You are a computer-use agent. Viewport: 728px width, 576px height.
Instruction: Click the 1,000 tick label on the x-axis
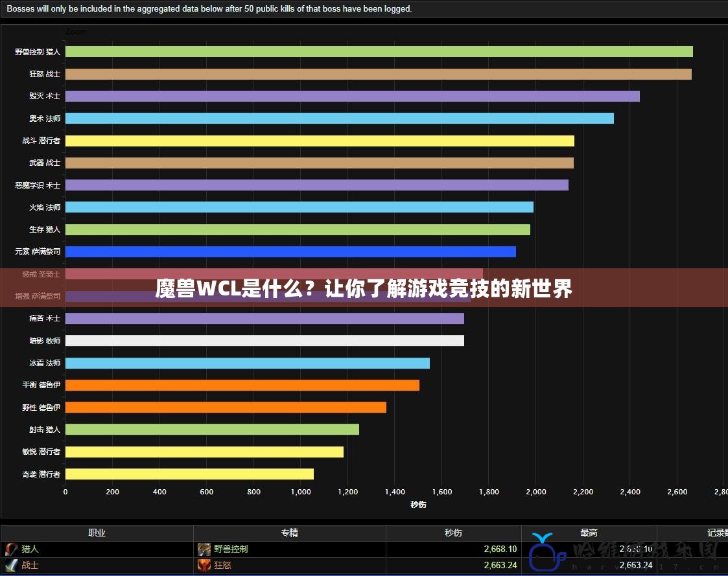[301, 492]
